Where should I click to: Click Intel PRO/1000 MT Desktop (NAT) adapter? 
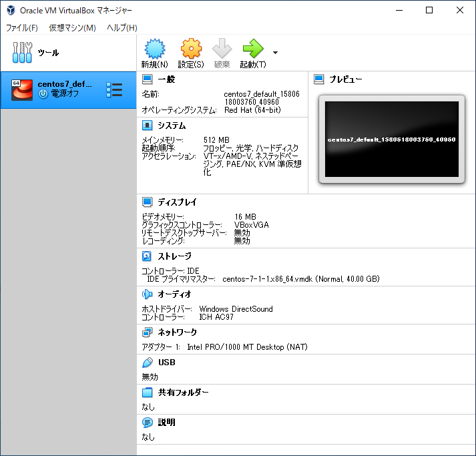click(x=247, y=347)
